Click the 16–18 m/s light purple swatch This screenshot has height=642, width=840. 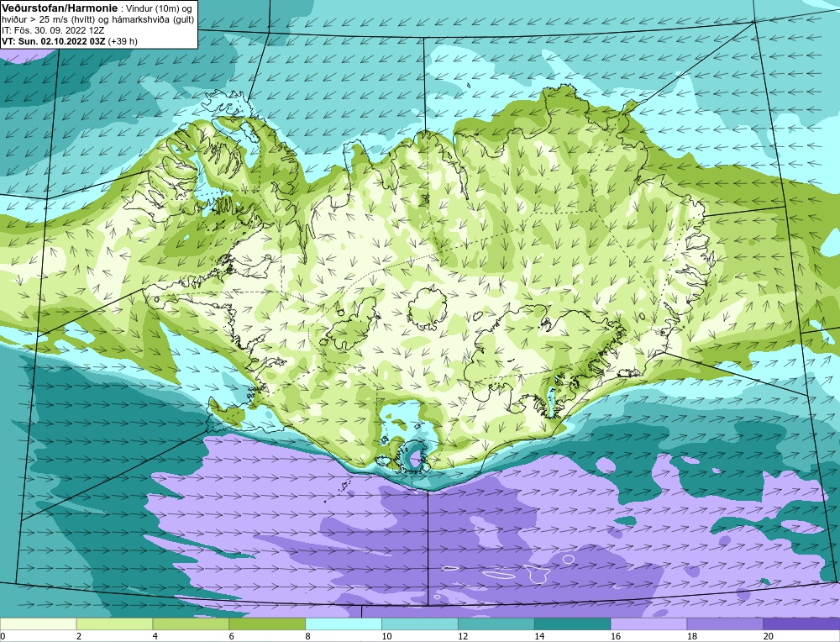(648, 624)
